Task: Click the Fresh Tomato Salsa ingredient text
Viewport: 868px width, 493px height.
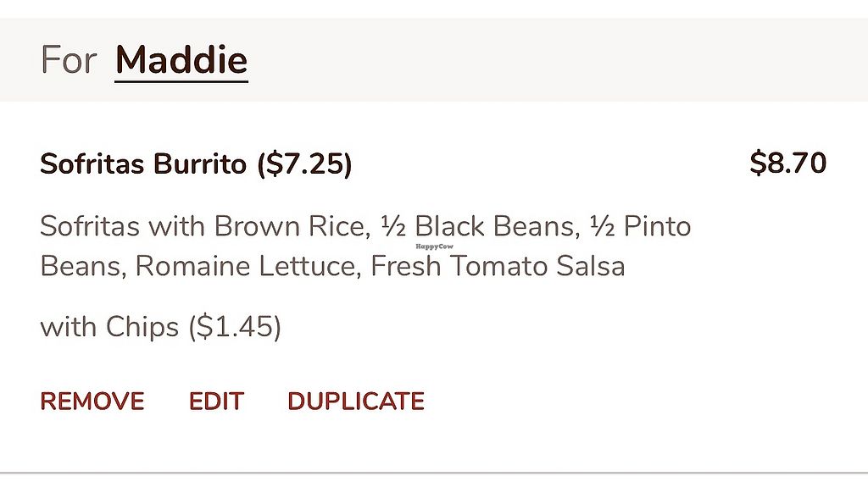Action: coord(498,266)
